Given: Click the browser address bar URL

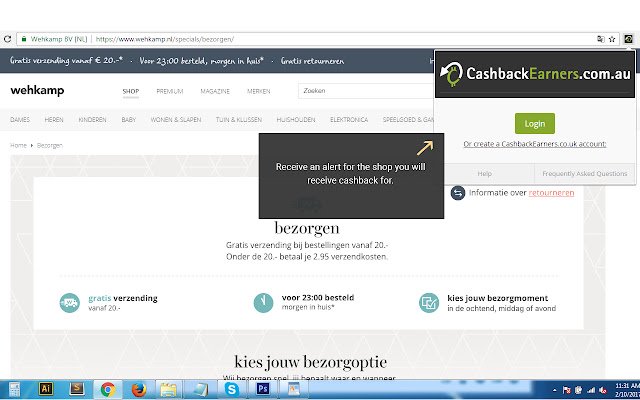Looking at the screenshot, I should point(165,39).
